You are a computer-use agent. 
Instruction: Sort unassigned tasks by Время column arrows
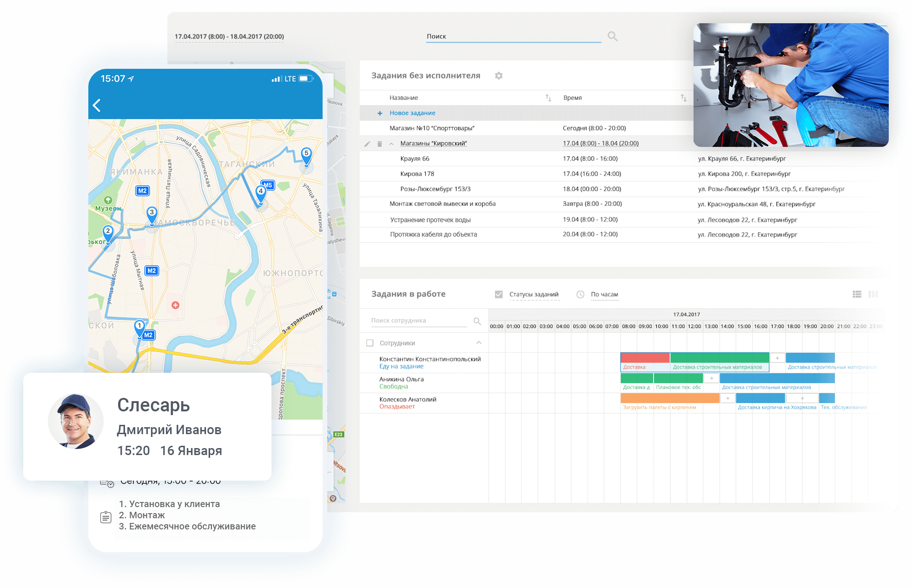pos(683,98)
